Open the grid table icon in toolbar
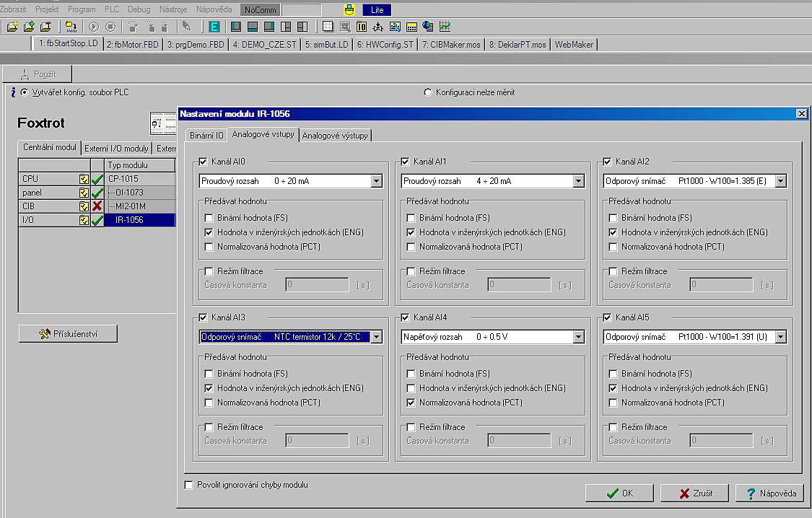This screenshot has height=518, width=812. pyautogui.click(x=328, y=27)
